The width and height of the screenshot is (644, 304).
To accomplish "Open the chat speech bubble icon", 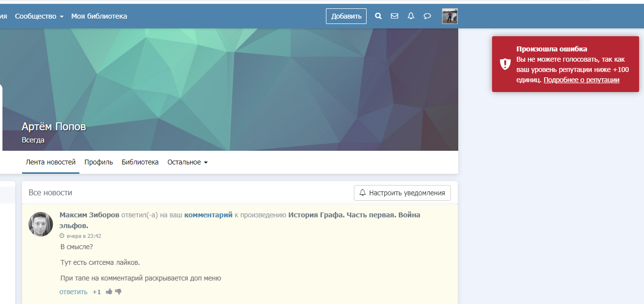I will 427,16.
